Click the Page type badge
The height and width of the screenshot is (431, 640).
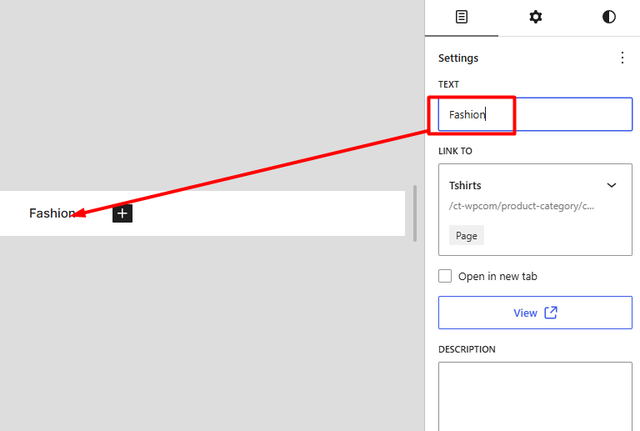[466, 235]
